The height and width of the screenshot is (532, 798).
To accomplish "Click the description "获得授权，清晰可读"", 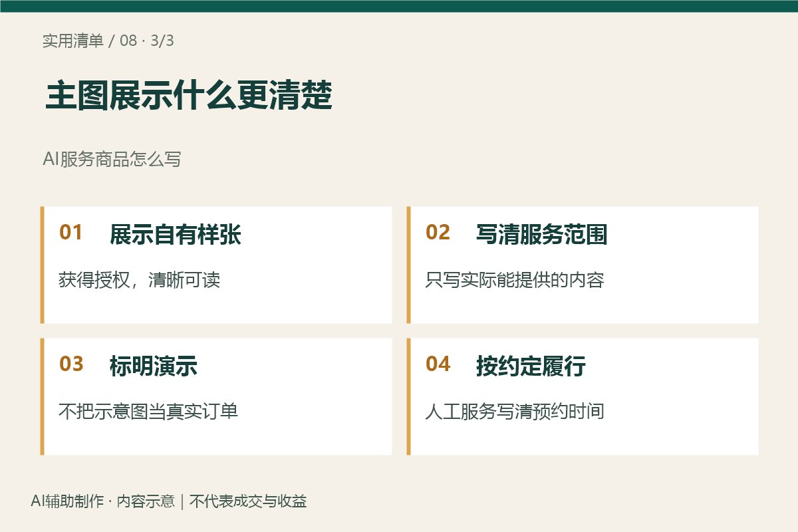I will tap(139, 280).
